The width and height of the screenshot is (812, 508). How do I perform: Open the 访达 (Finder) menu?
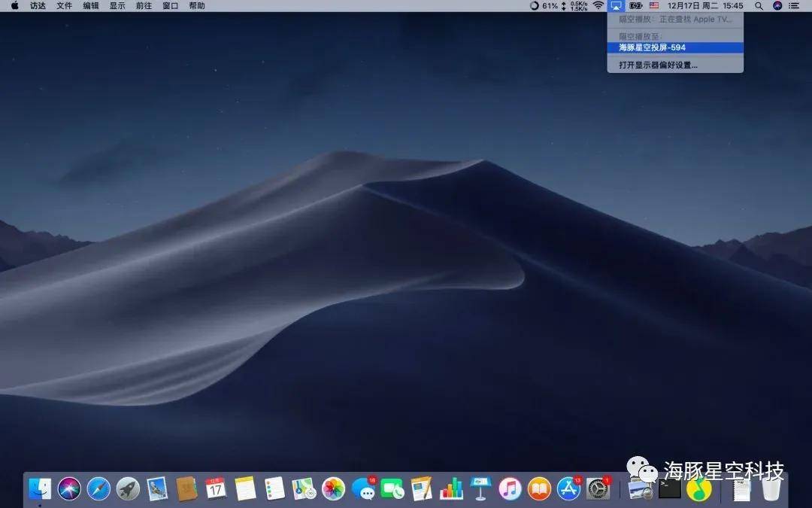(x=38, y=6)
